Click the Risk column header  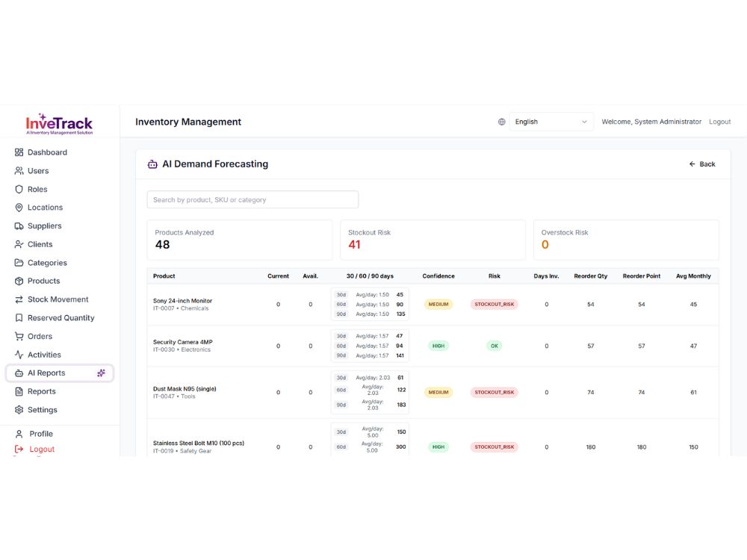494,276
